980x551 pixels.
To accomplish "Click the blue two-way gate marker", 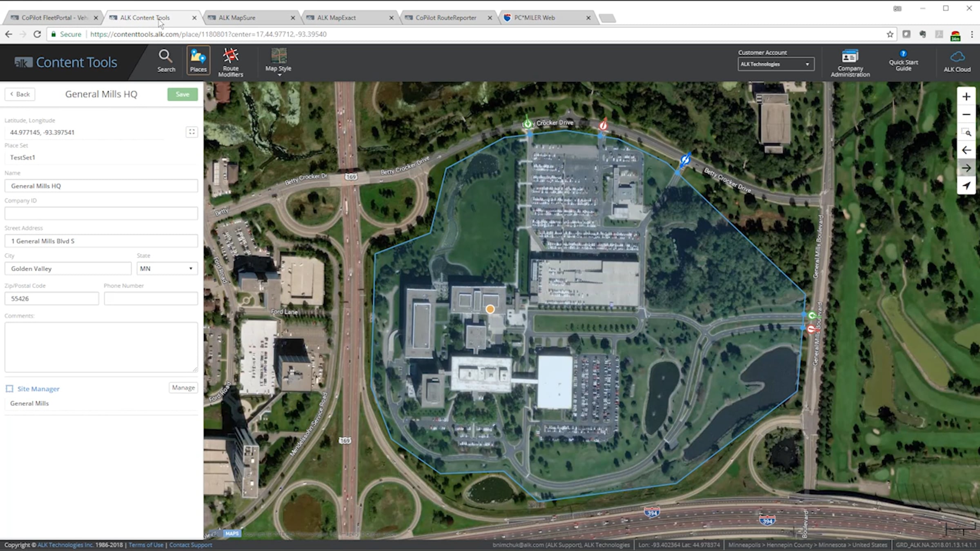I will coord(685,160).
